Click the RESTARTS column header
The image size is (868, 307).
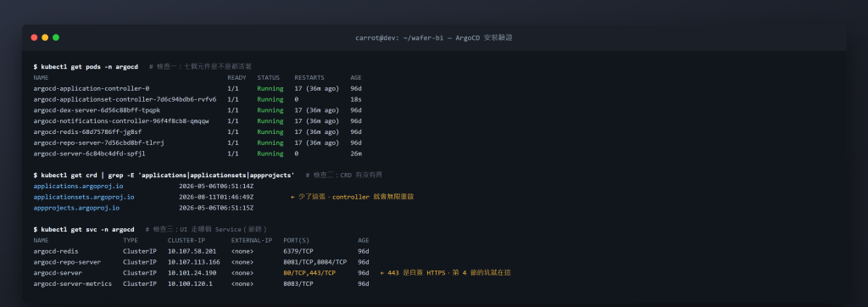[x=309, y=77]
